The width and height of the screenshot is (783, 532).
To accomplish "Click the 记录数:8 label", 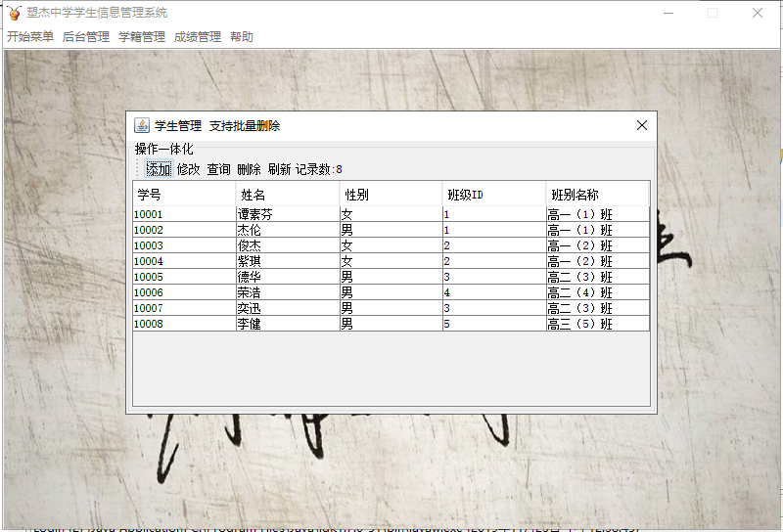I will coord(319,169).
